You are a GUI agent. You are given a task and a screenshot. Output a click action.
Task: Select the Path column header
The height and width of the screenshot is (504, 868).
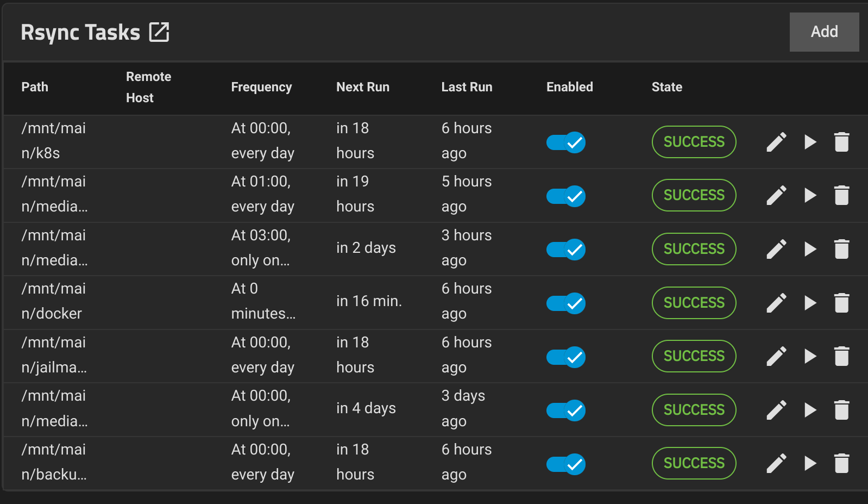point(35,87)
